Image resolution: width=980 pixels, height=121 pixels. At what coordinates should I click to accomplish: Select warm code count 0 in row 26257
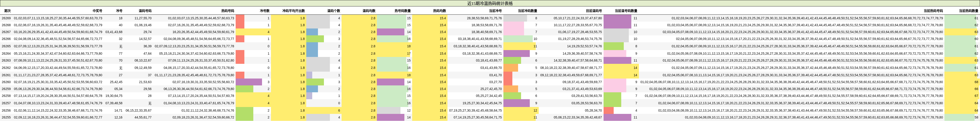click(x=339, y=103)
